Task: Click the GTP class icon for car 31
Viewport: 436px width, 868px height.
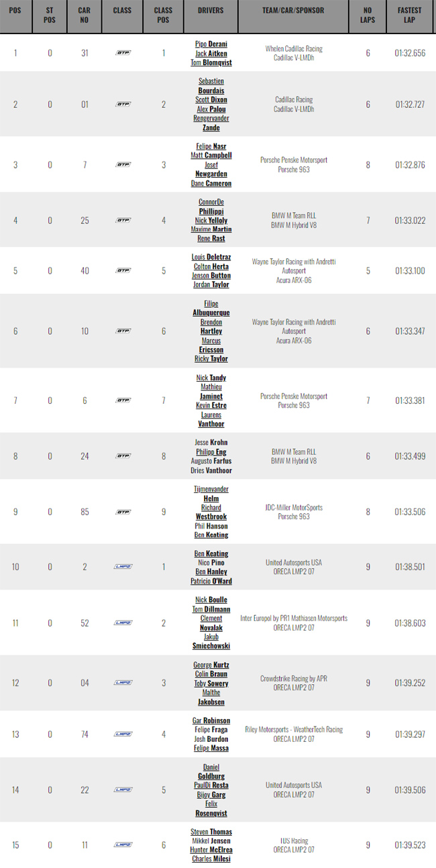Action: click(x=123, y=53)
